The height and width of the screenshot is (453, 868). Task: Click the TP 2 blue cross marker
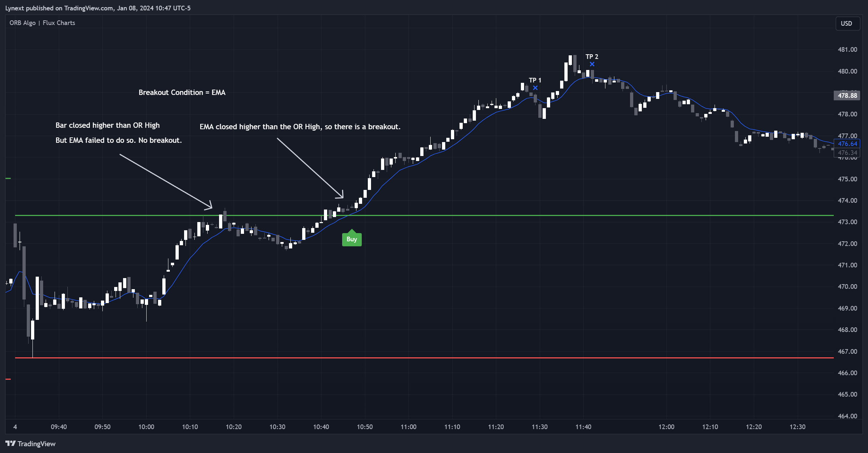592,64
